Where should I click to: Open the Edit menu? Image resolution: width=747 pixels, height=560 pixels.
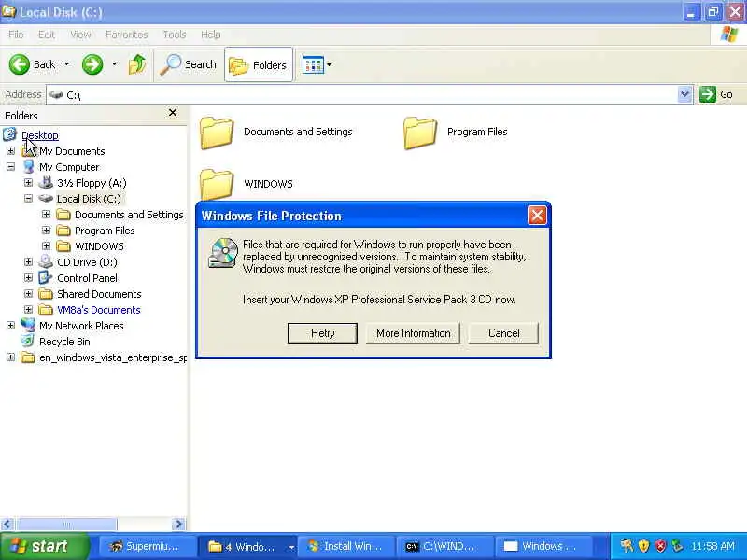pos(46,35)
